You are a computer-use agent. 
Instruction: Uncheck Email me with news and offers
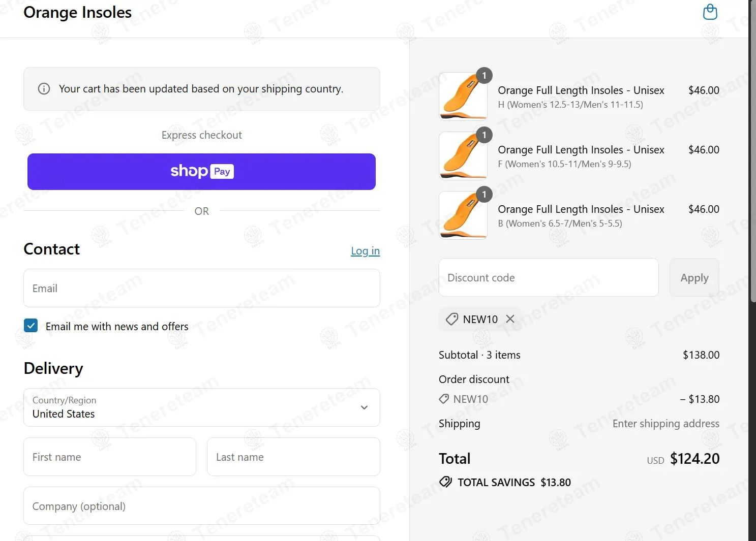31,326
